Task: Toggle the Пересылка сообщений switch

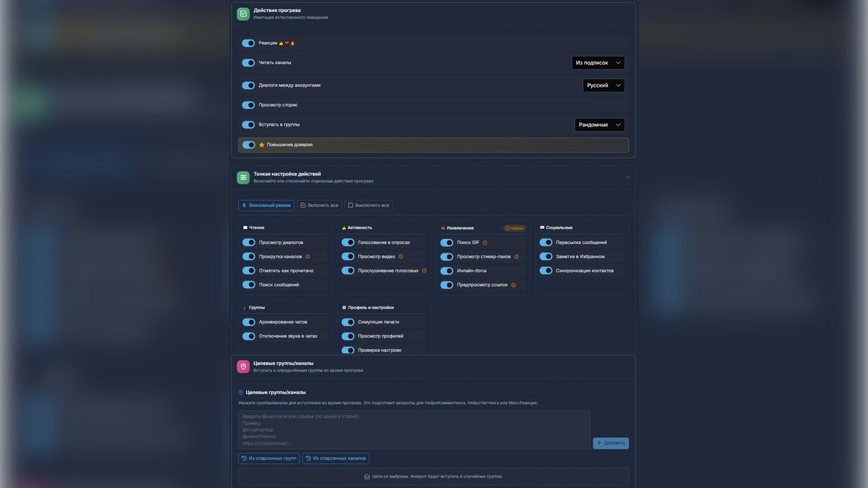Action: coord(546,243)
